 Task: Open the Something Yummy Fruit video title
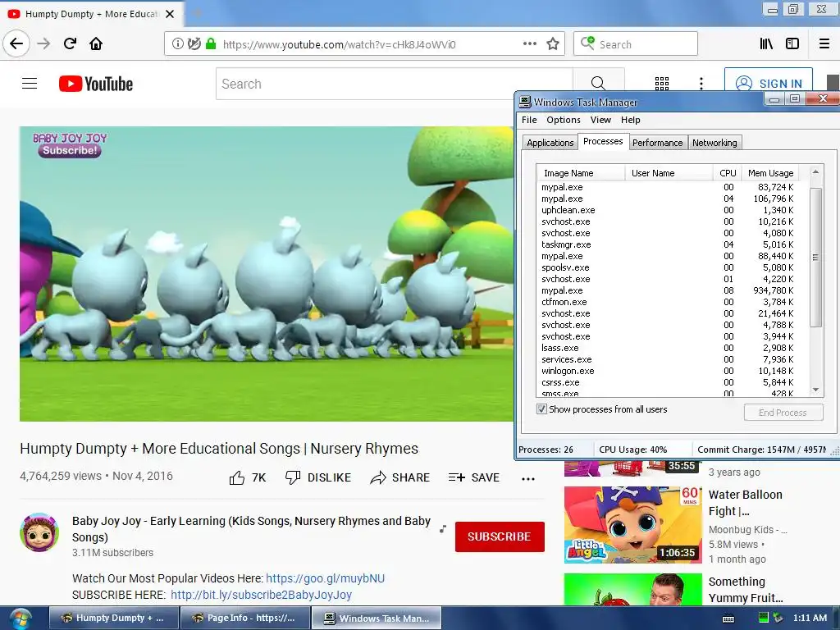coord(746,589)
